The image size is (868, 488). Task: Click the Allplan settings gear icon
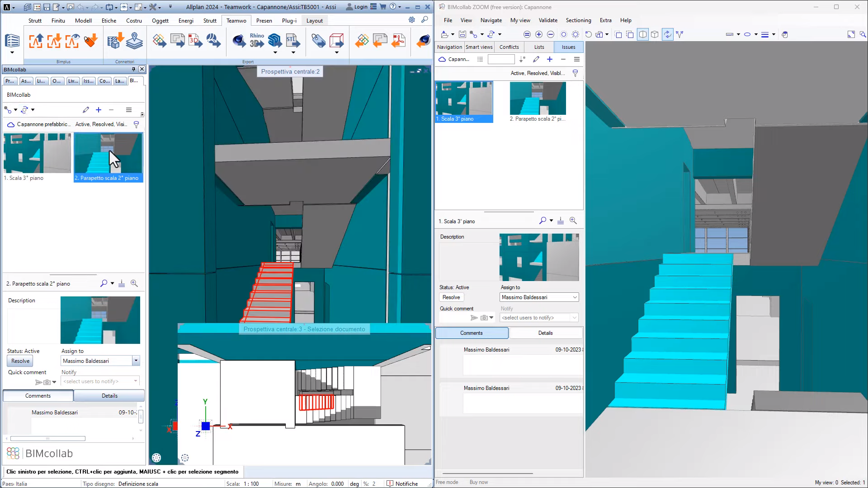pos(412,20)
